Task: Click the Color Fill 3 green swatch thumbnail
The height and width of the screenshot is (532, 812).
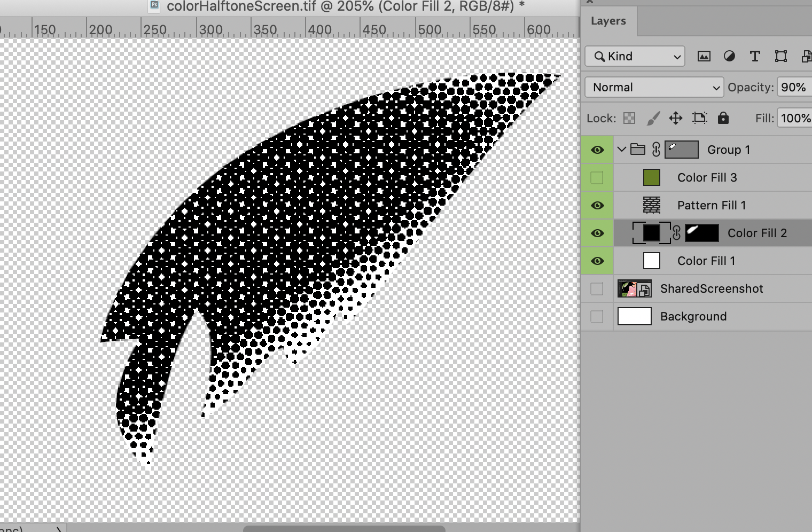Action: point(652,177)
